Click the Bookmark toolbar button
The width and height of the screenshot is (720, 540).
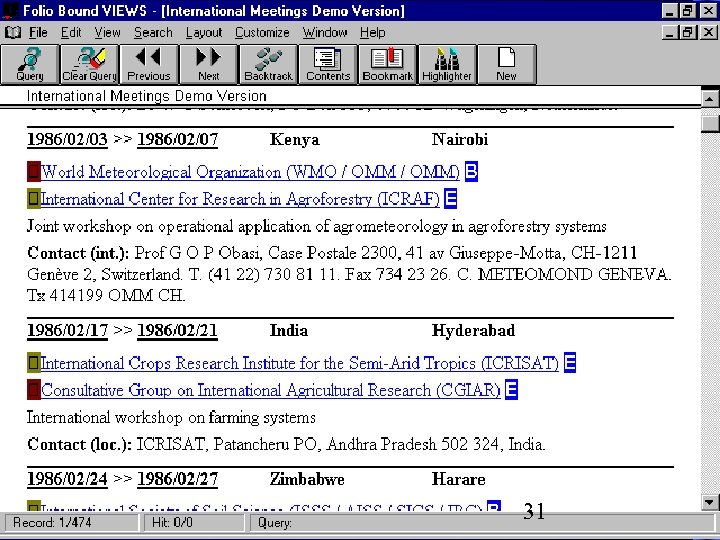(x=388, y=64)
